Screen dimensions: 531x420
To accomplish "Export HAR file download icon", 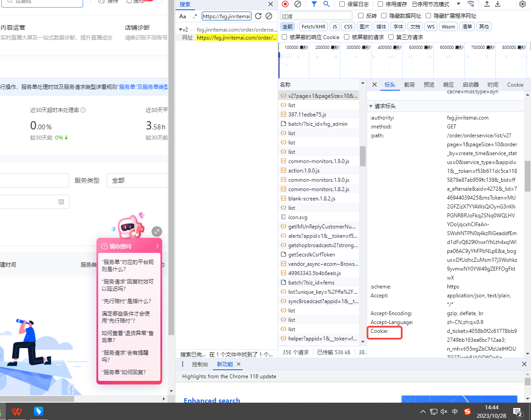I will [x=498, y=4].
